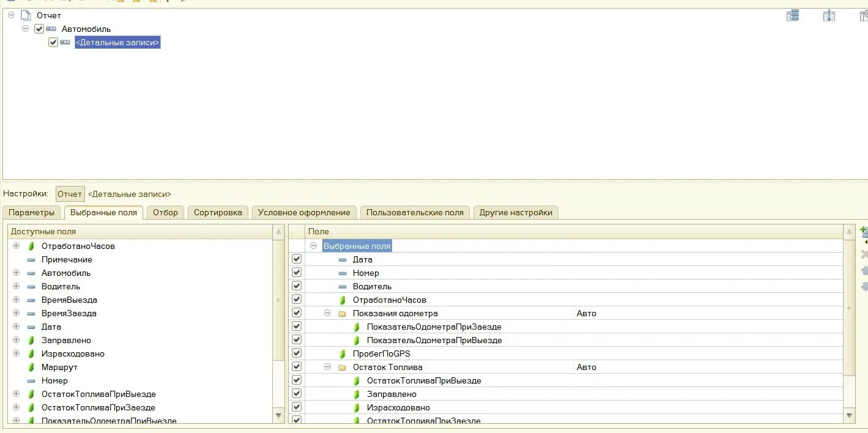Click blue icon beside Водитель in selected fields
868x433 pixels.
(343, 286)
